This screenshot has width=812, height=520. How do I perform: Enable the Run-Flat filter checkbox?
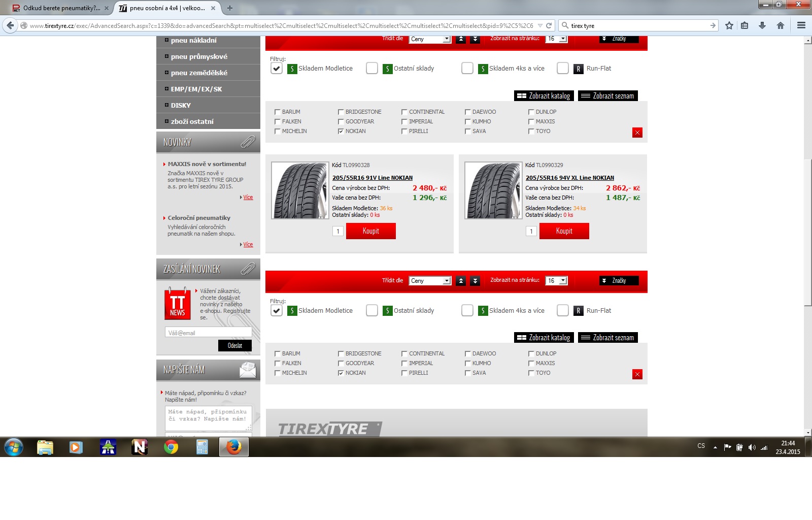[562, 69]
